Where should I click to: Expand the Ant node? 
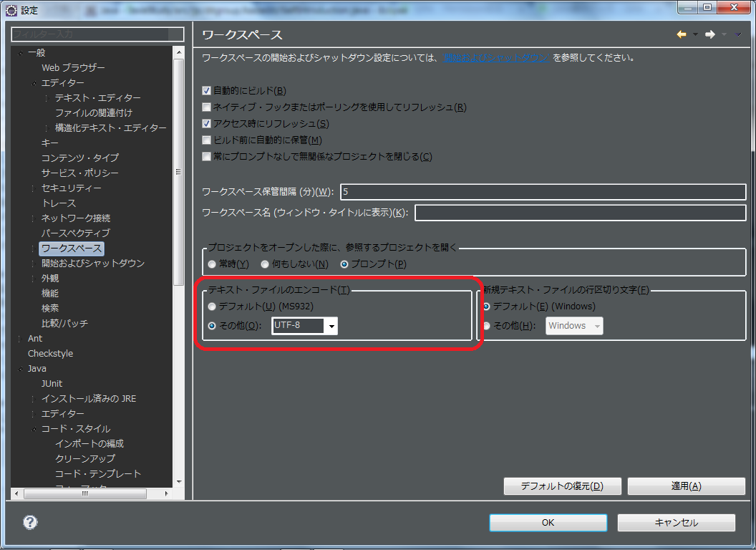20,339
